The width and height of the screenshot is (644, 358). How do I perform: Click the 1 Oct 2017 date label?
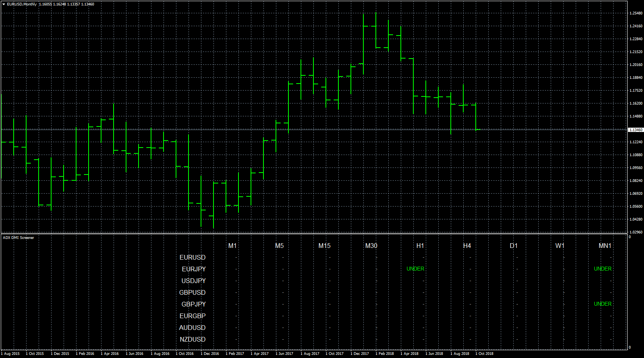(x=335, y=354)
